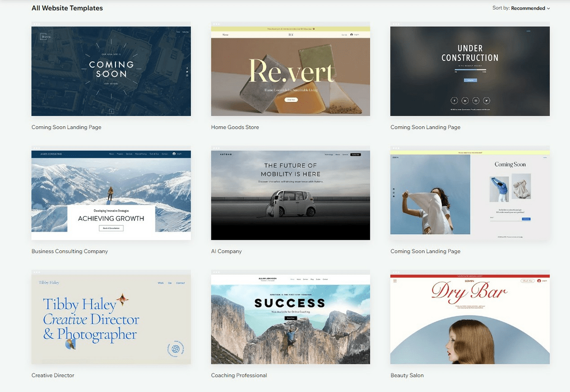570x392 pixels.
Task: Select Projects in the James Consulting navigation
Action: (120, 153)
